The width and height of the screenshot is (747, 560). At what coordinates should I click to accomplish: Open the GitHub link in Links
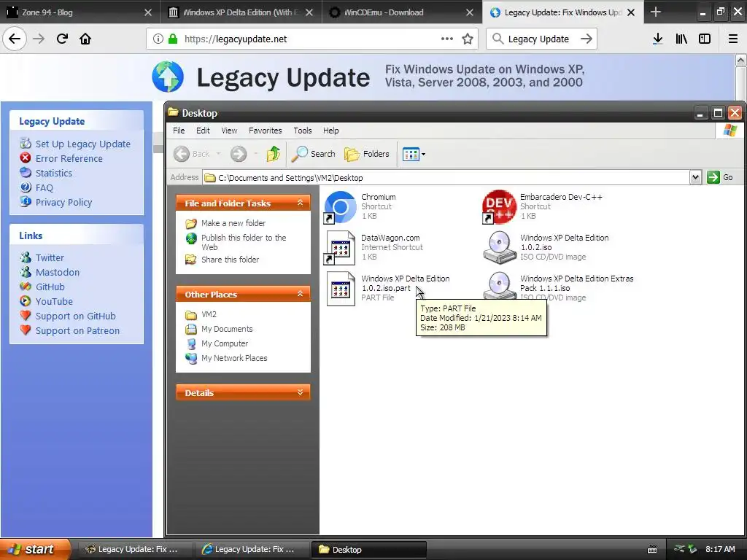coord(50,287)
